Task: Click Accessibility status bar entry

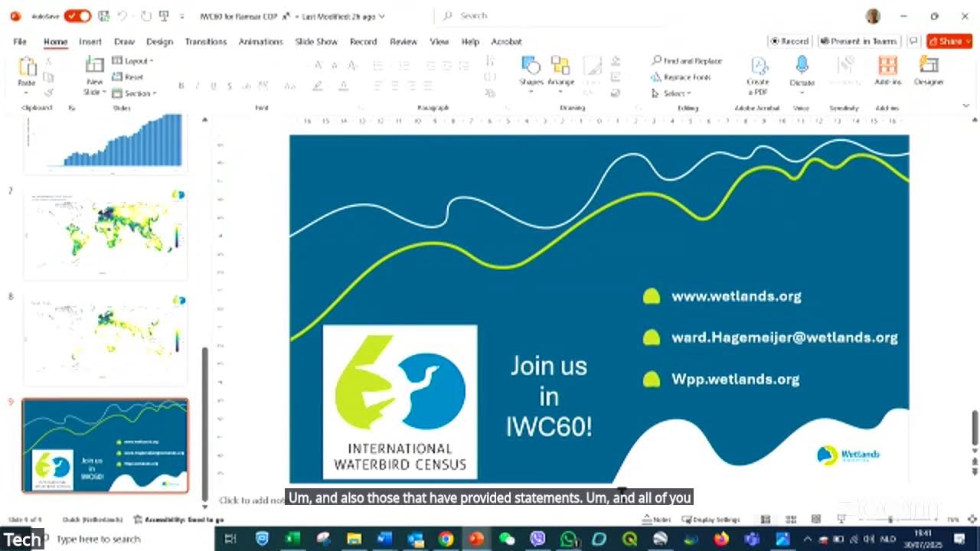Action: tap(178, 519)
